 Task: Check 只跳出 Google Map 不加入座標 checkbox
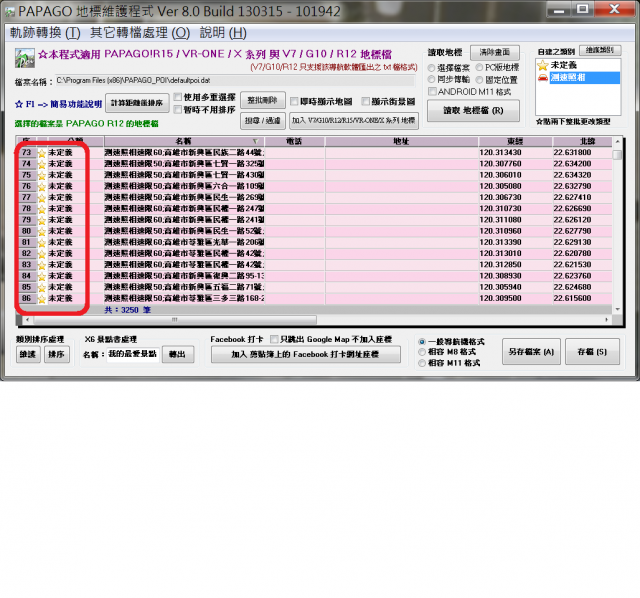point(274,339)
